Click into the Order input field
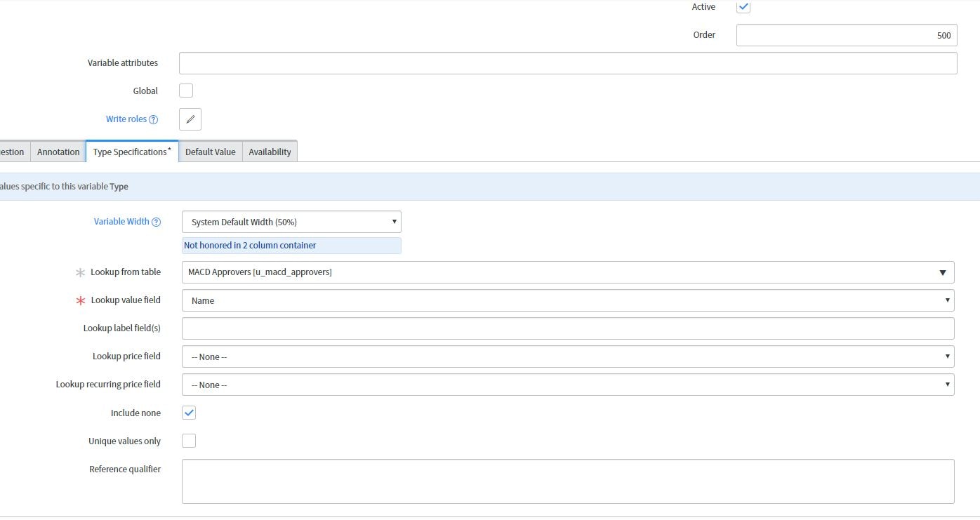The image size is (980, 520). click(847, 35)
